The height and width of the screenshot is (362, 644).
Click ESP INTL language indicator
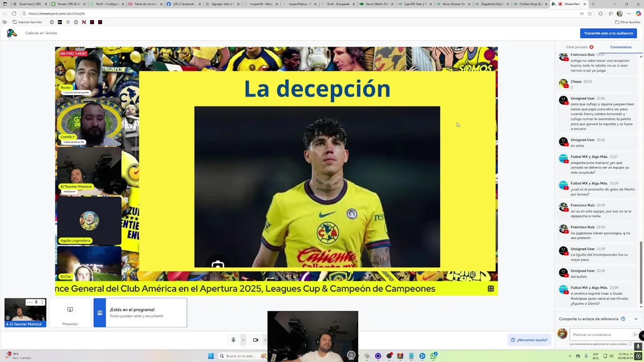pos(596,356)
